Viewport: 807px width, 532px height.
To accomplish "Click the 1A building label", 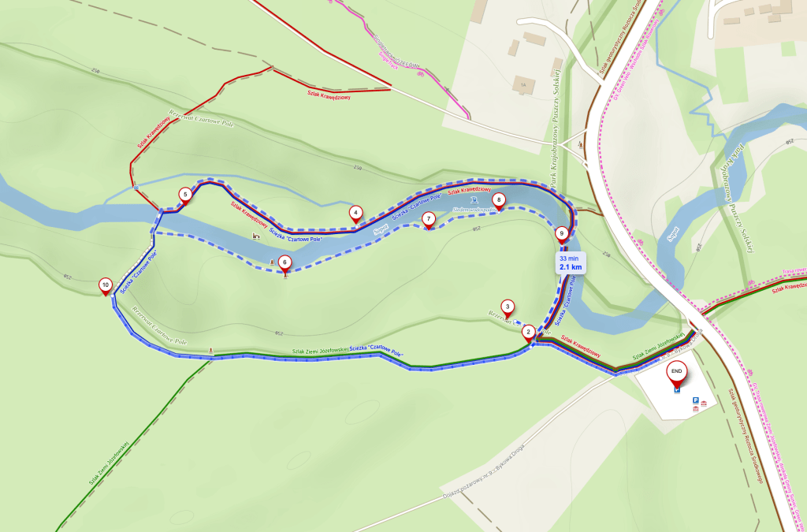I will (523, 85).
